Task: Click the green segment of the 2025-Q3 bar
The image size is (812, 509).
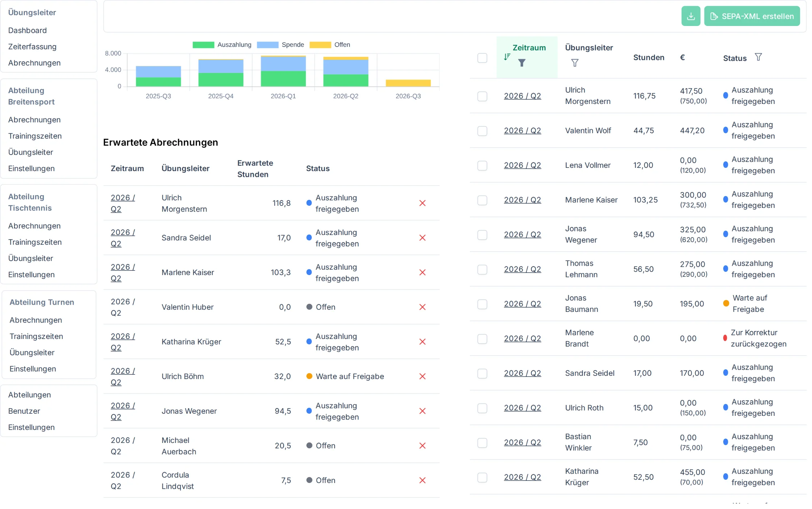Action: [158, 82]
